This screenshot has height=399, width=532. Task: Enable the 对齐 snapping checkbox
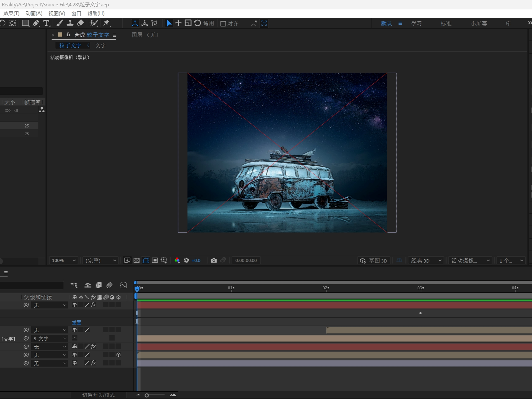point(223,24)
